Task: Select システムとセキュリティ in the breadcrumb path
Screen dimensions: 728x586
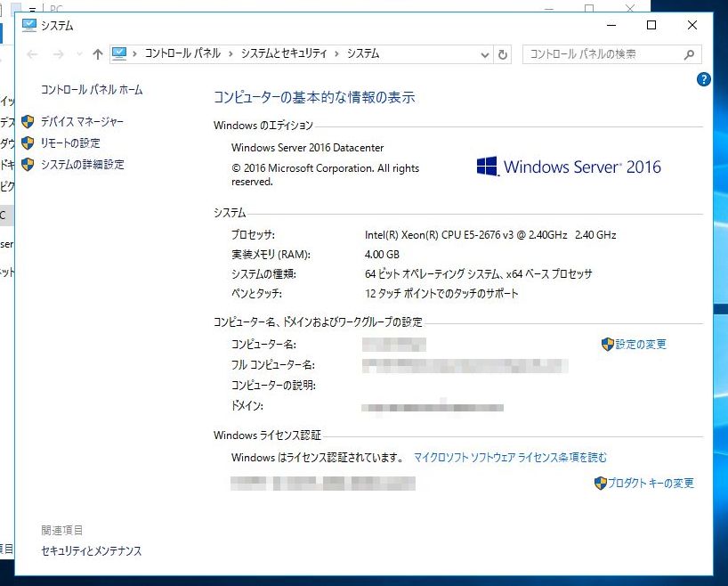Action: [284, 54]
